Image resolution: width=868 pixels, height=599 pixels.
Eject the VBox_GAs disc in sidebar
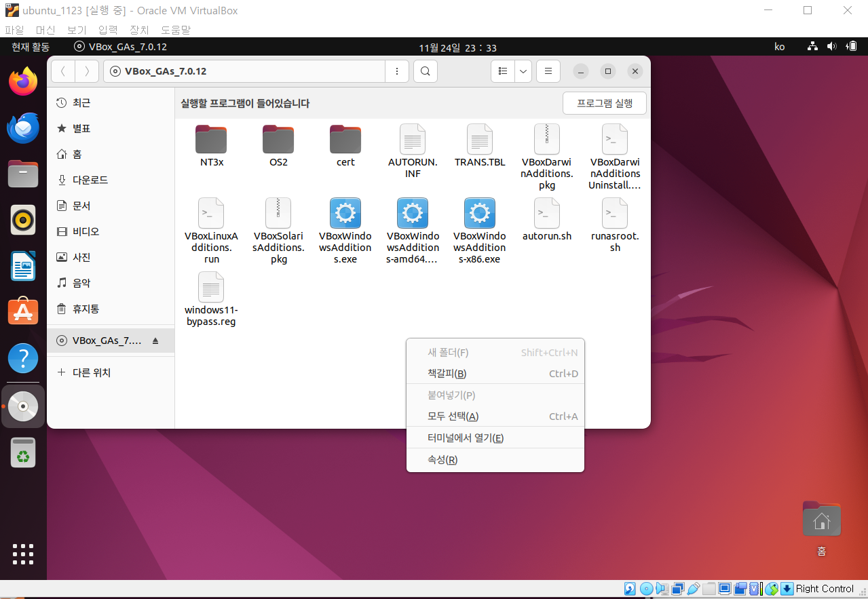(x=155, y=341)
